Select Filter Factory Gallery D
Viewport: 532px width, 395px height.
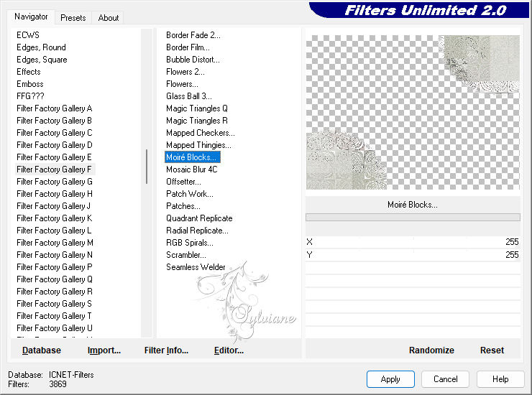(55, 145)
